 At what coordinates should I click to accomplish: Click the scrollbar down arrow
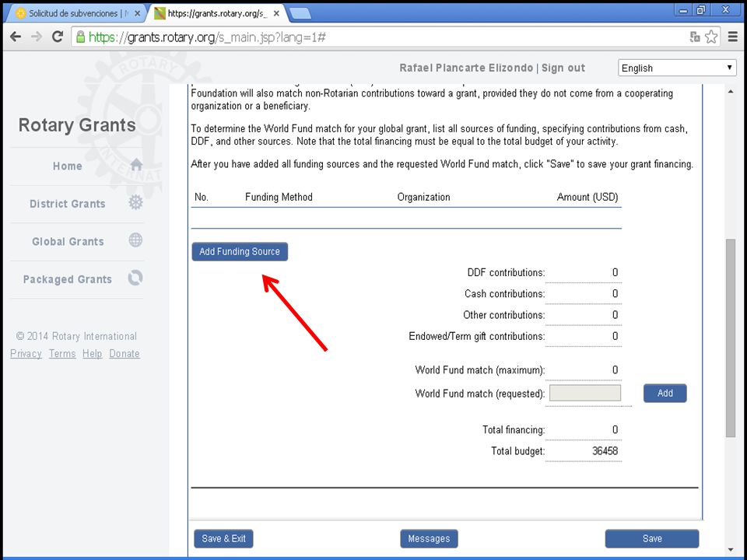click(x=731, y=550)
